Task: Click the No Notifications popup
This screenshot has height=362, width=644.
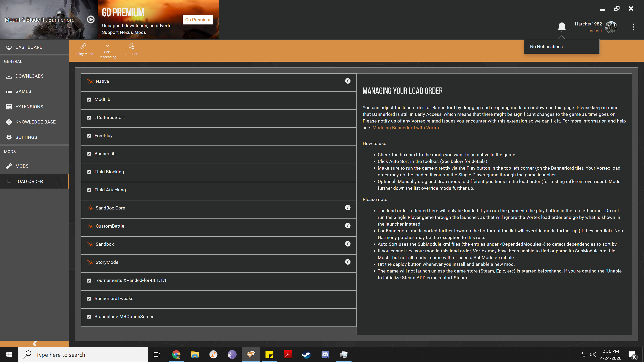Action: pos(561,46)
